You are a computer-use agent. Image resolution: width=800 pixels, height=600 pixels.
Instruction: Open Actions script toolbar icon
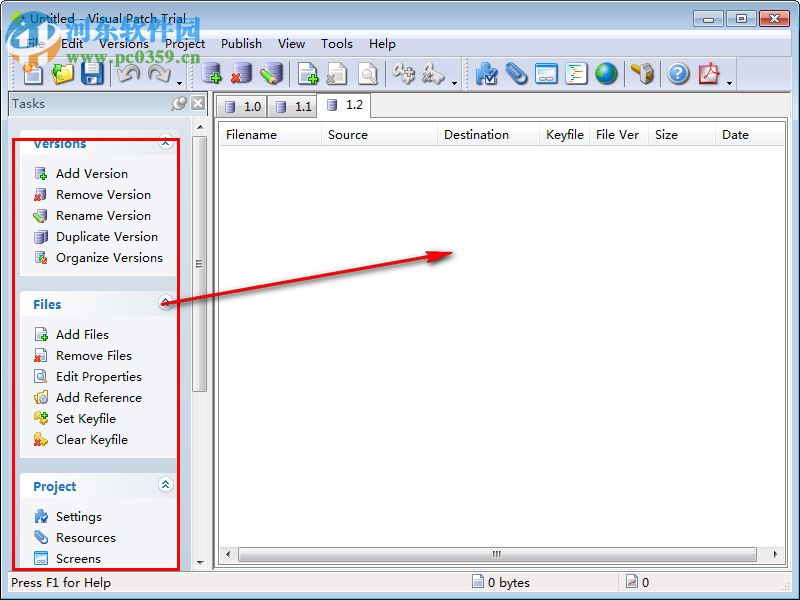576,74
